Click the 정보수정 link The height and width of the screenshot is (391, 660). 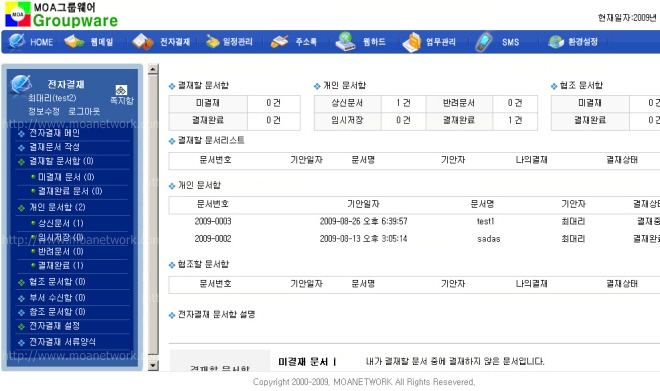pos(44,112)
